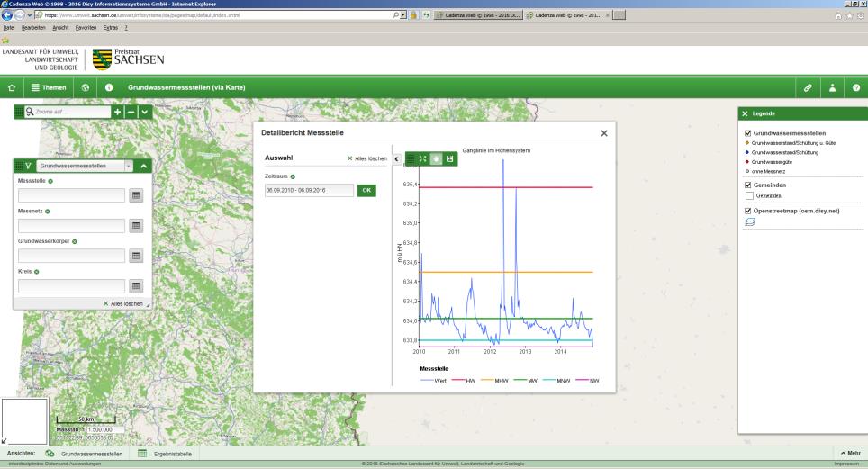Toggle Openstreetmap layer checkbox
868x469 pixels.
(746, 210)
